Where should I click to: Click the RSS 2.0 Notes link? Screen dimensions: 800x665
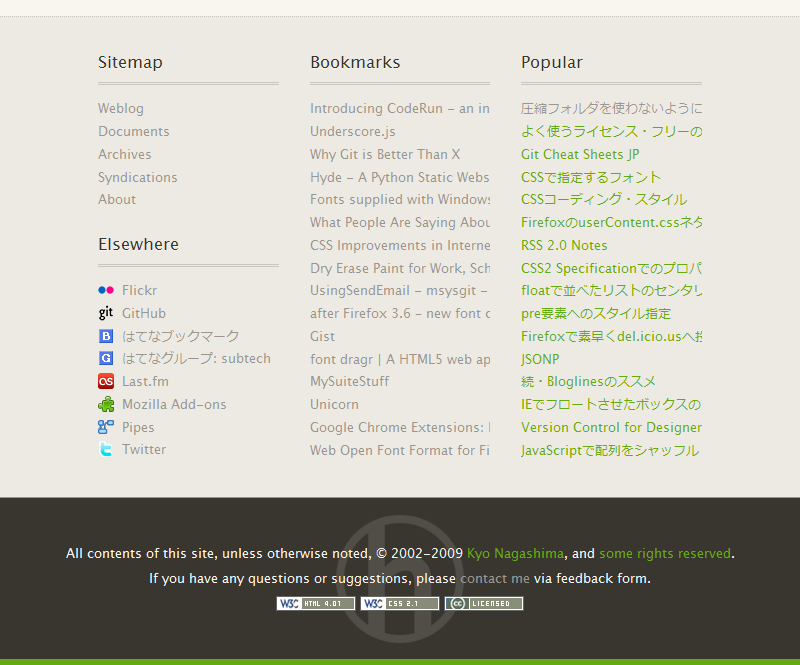564,245
